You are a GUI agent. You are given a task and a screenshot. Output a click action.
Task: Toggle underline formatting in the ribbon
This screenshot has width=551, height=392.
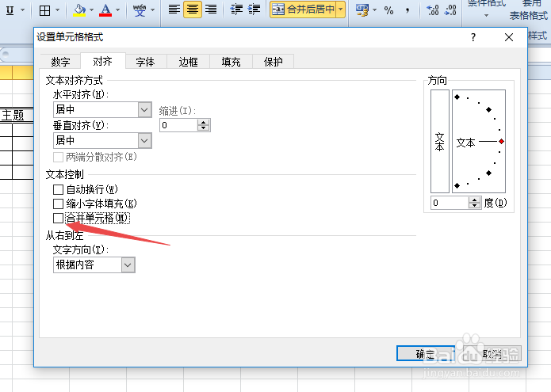(10, 10)
